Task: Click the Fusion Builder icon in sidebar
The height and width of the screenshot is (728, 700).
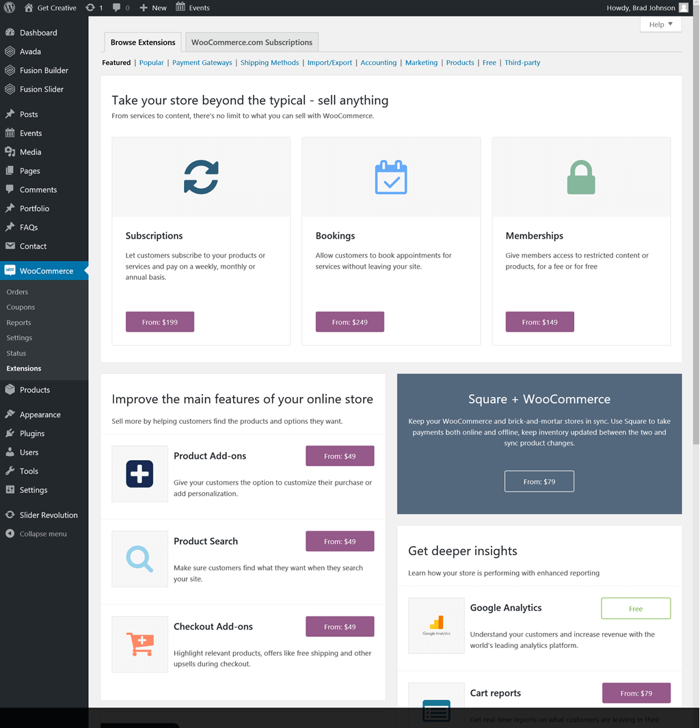Action: point(10,70)
